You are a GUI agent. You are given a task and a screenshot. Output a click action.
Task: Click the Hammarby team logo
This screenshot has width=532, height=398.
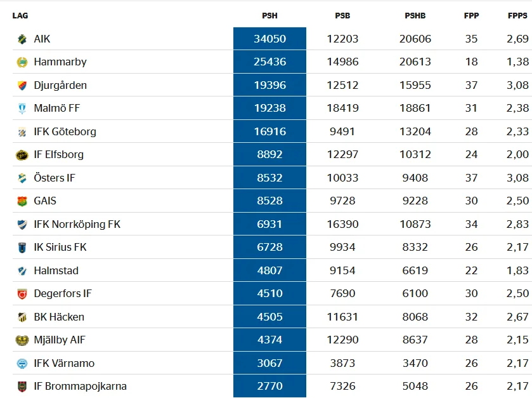point(22,62)
